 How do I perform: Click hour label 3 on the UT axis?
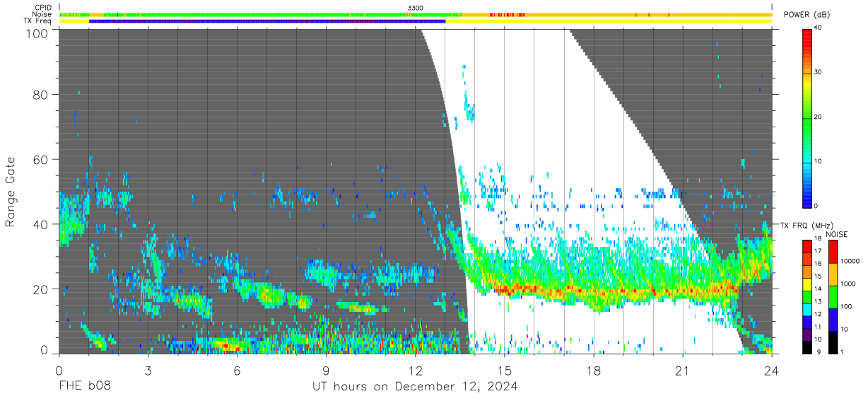[x=148, y=371]
